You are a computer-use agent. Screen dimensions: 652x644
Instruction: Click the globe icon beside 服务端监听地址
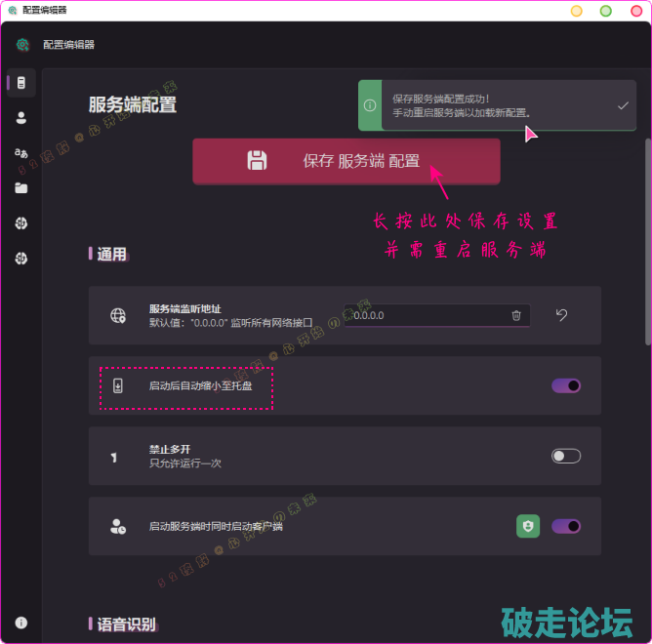(118, 315)
